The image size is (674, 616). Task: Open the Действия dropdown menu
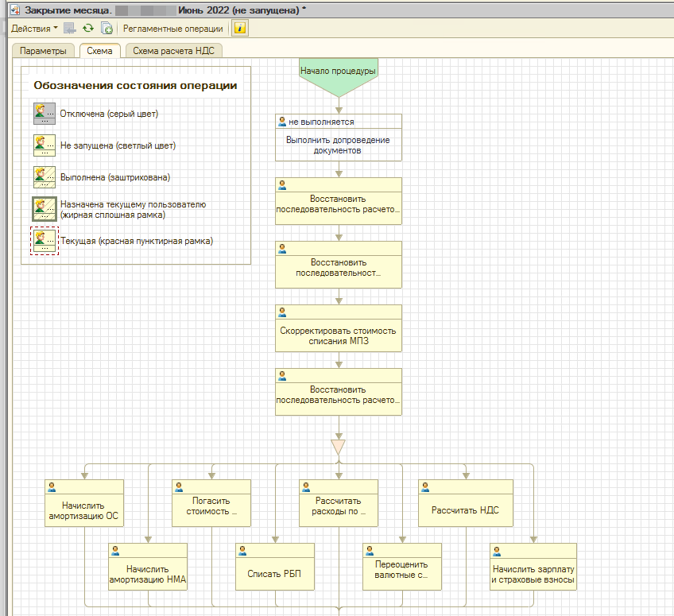(x=33, y=29)
